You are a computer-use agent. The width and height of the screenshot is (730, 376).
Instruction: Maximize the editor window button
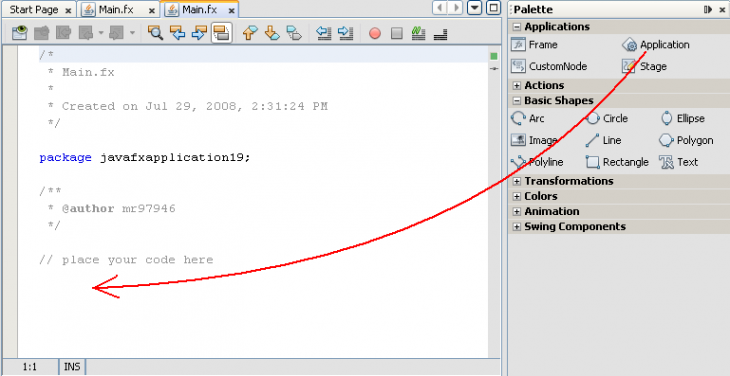[493, 8]
